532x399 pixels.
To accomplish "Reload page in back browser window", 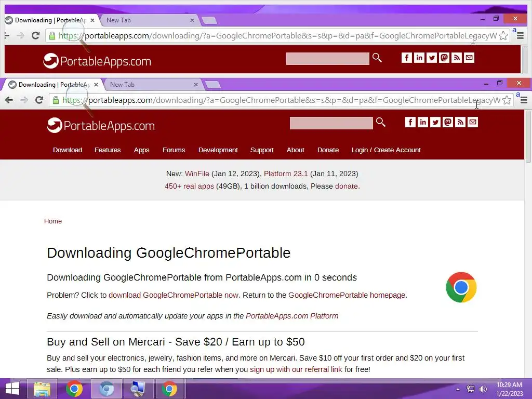I will coord(36,35).
